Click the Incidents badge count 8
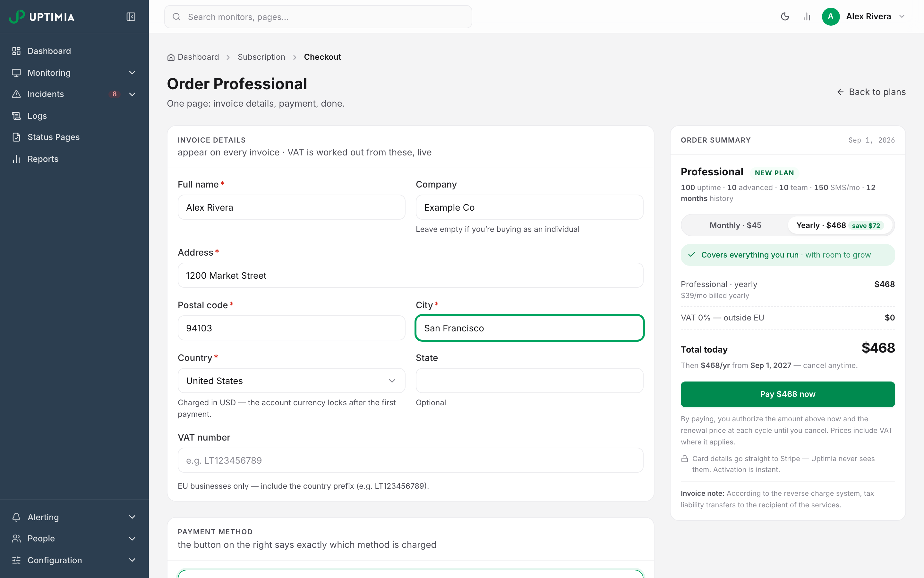This screenshot has width=924, height=578. [x=114, y=94]
